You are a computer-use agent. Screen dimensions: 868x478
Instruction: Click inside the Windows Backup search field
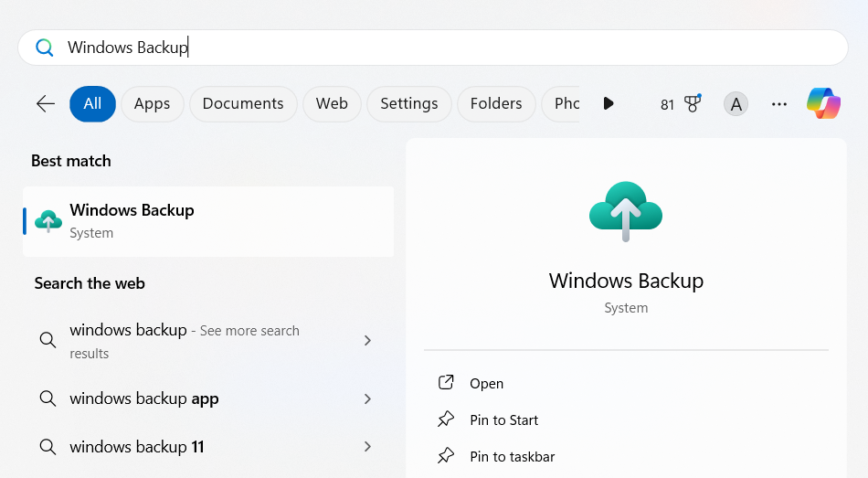pos(433,48)
